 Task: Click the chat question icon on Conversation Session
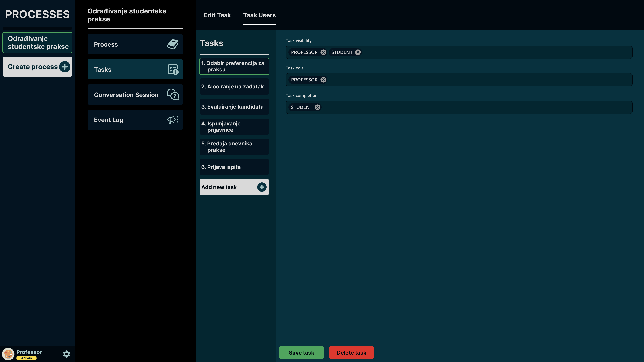173,95
